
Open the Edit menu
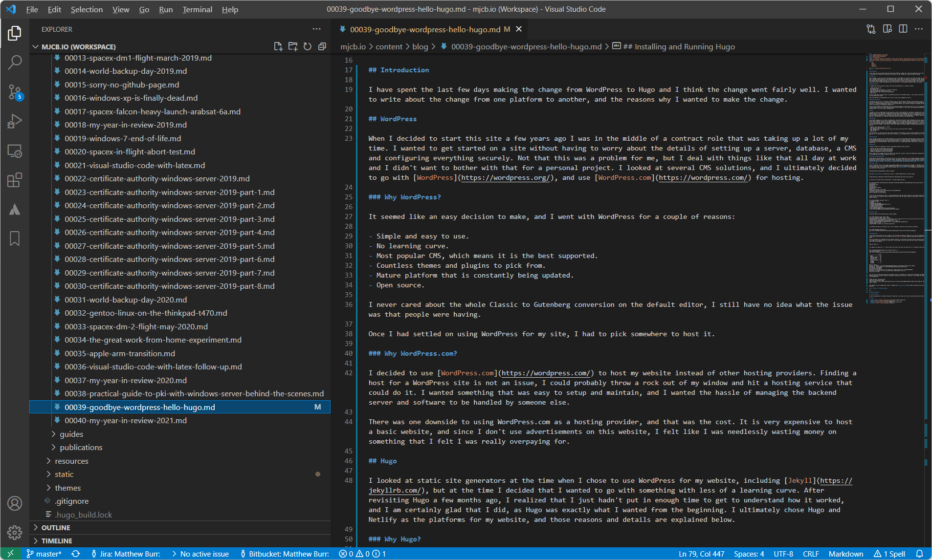[x=54, y=9]
